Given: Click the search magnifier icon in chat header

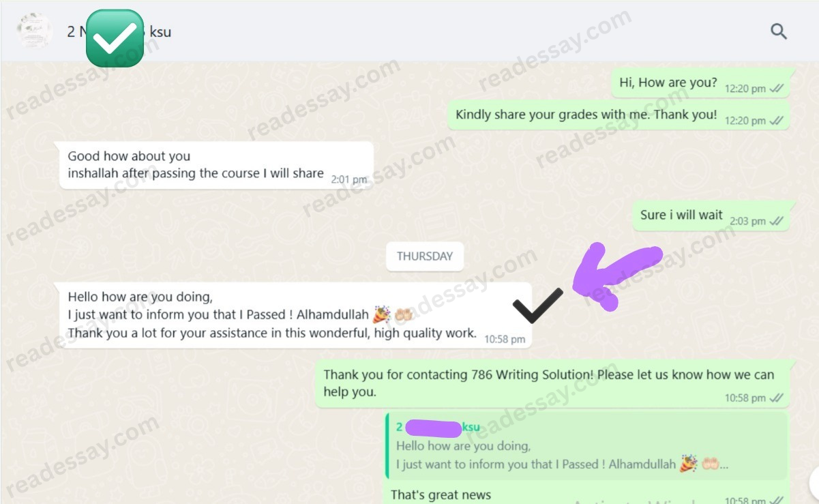Looking at the screenshot, I should point(778,31).
